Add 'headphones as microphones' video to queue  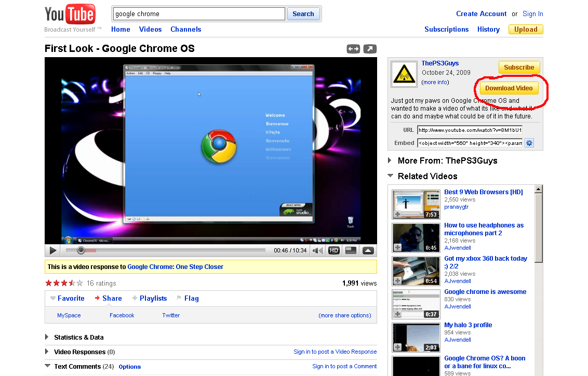[397, 247]
